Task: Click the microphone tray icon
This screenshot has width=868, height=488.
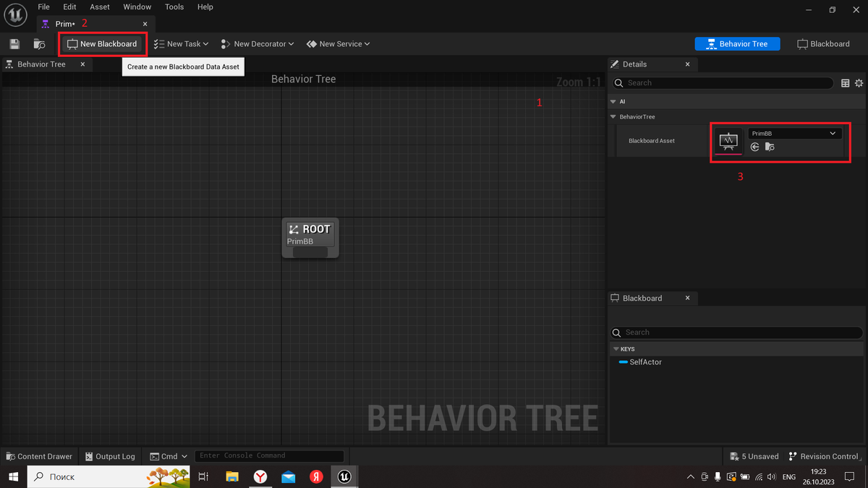Action: tap(718, 477)
